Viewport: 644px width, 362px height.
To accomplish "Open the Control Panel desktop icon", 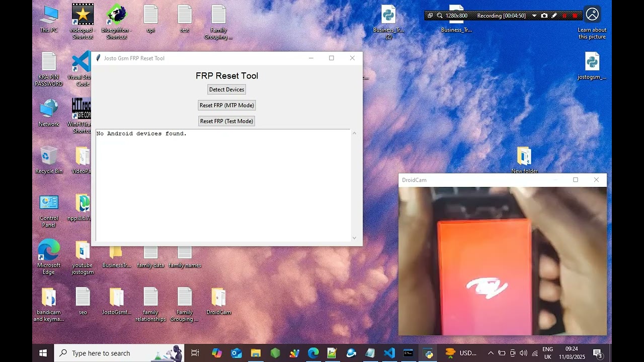I will coord(49,210).
